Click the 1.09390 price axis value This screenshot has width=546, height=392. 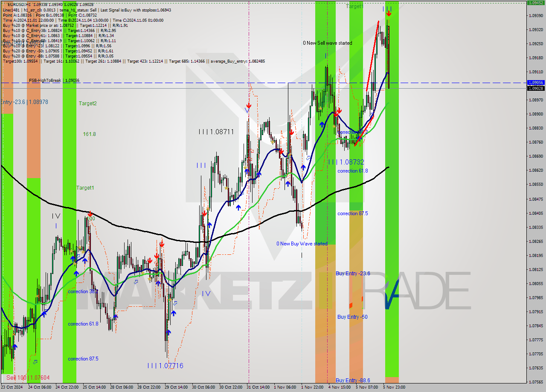536,15
